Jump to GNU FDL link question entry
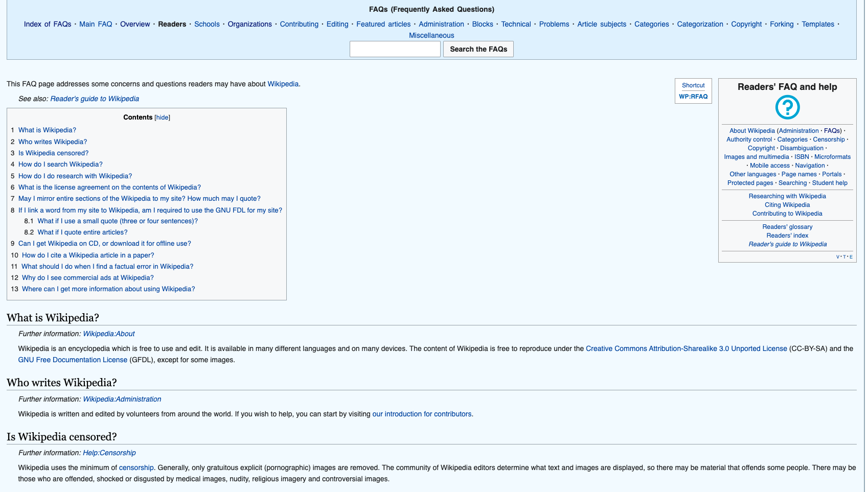868x492 pixels. (x=150, y=210)
